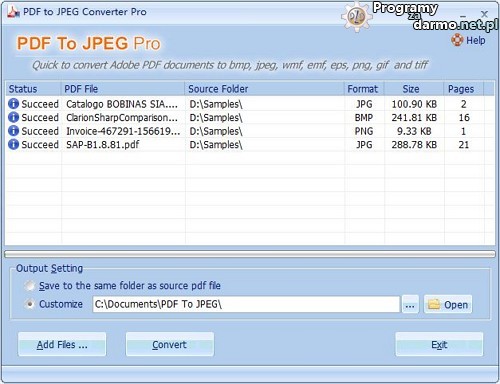Click the PDF File column header
The width and height of the screenshot is (500, 384).
[x=123, y=89]
